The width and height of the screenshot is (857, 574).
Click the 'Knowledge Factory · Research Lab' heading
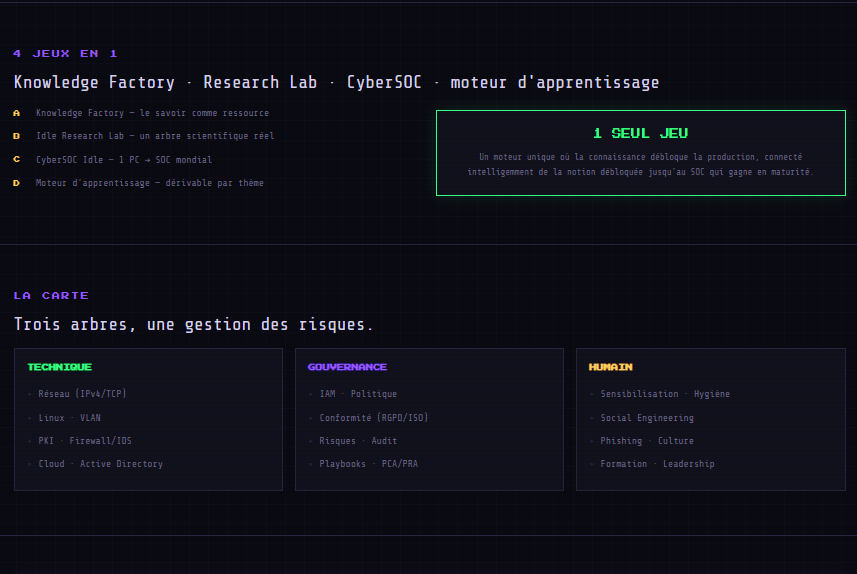pos(336,83)
